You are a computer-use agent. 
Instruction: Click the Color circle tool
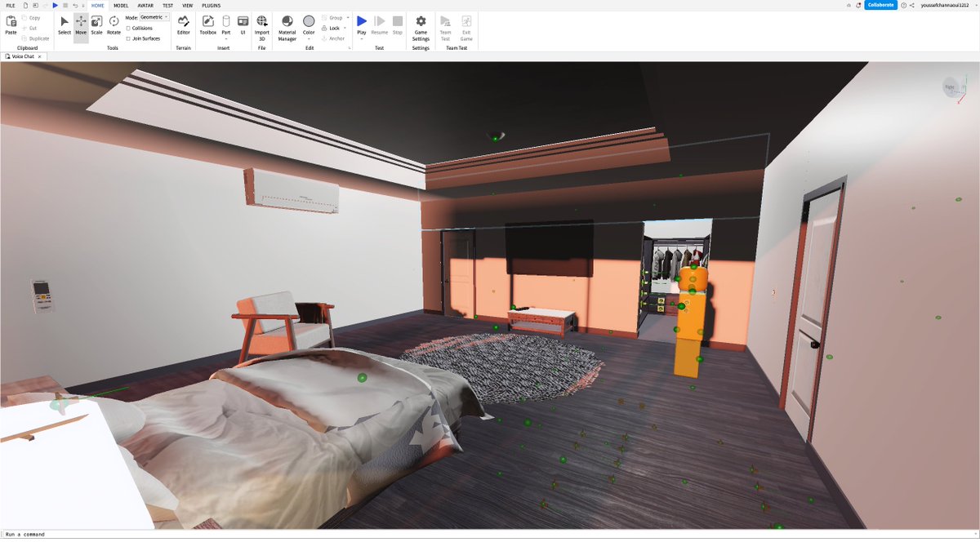tap(309, 22)
